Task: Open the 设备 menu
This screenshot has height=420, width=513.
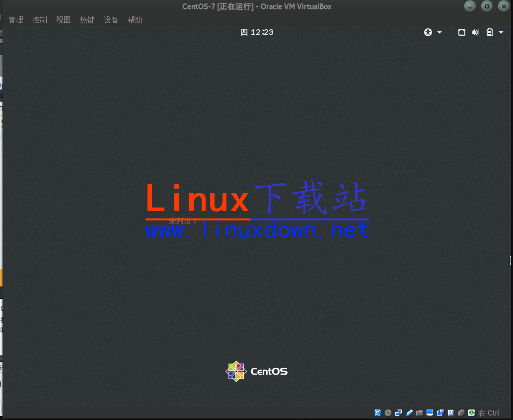Action: tap(111, 20)
